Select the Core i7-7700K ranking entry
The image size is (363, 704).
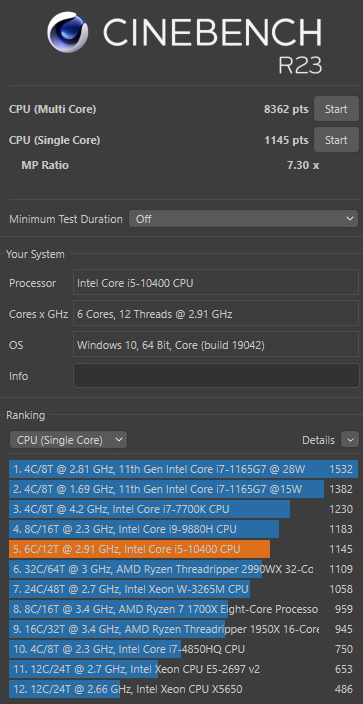tap(183, 509)
